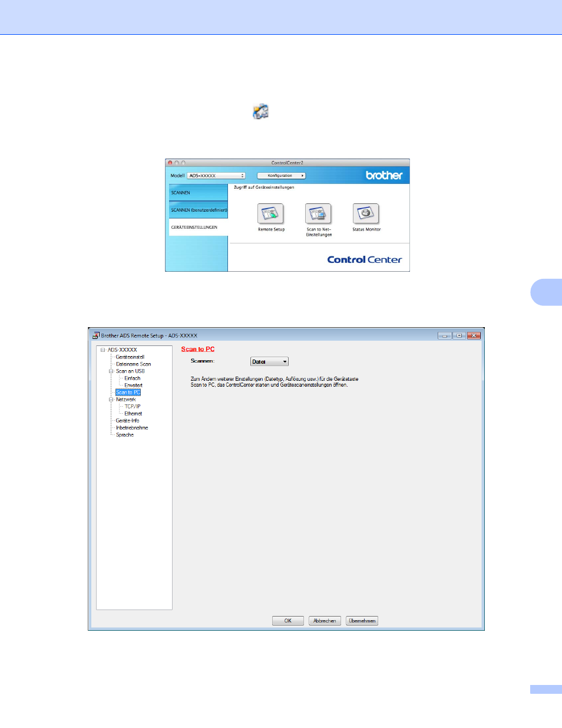Screen dimensions: 562x728
Task: Click the OK button in Remote Setup
Action: (288, 621)
